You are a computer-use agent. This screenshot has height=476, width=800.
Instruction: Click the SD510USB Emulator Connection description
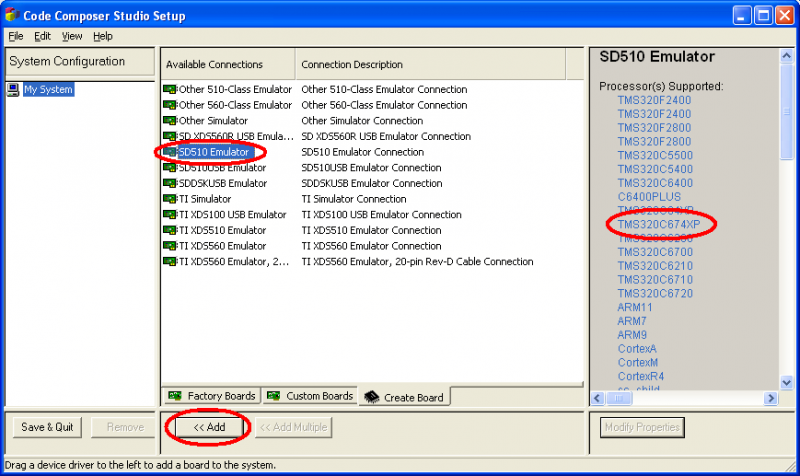tap(371, 168)
